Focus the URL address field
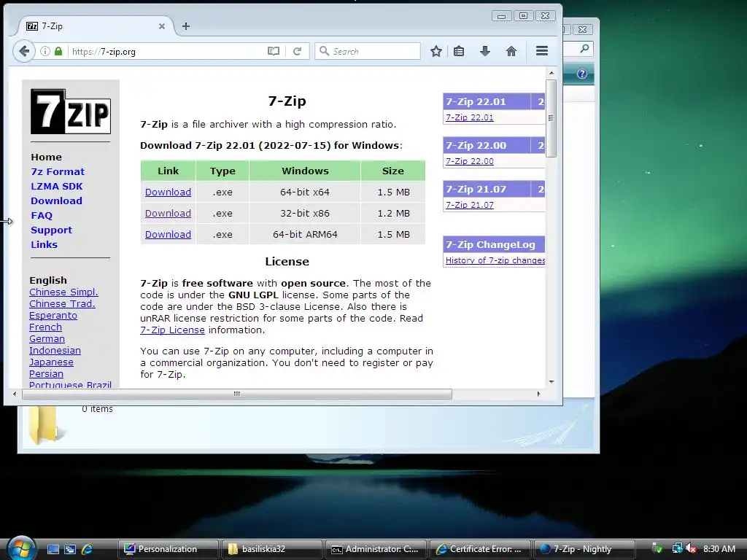747x560 pixels. point(167,52)
